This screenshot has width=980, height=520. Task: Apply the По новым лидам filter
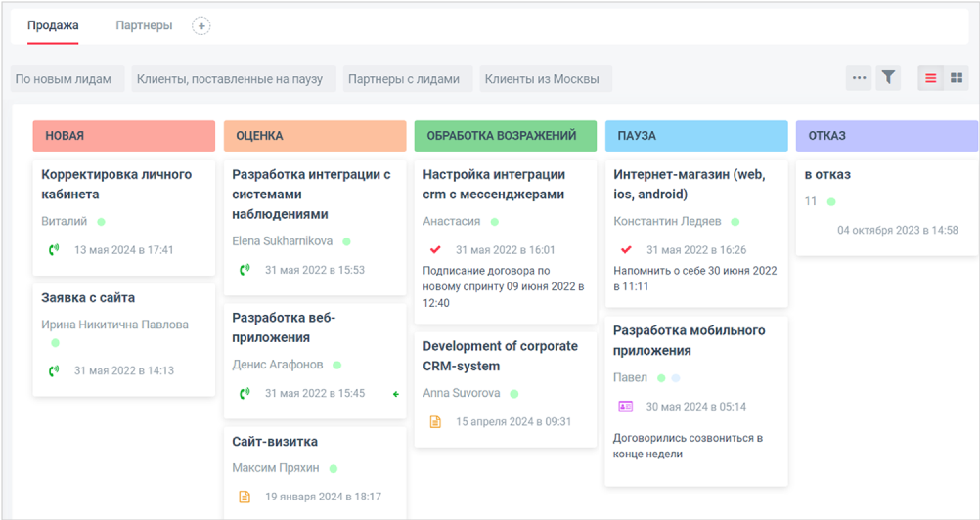64,79
